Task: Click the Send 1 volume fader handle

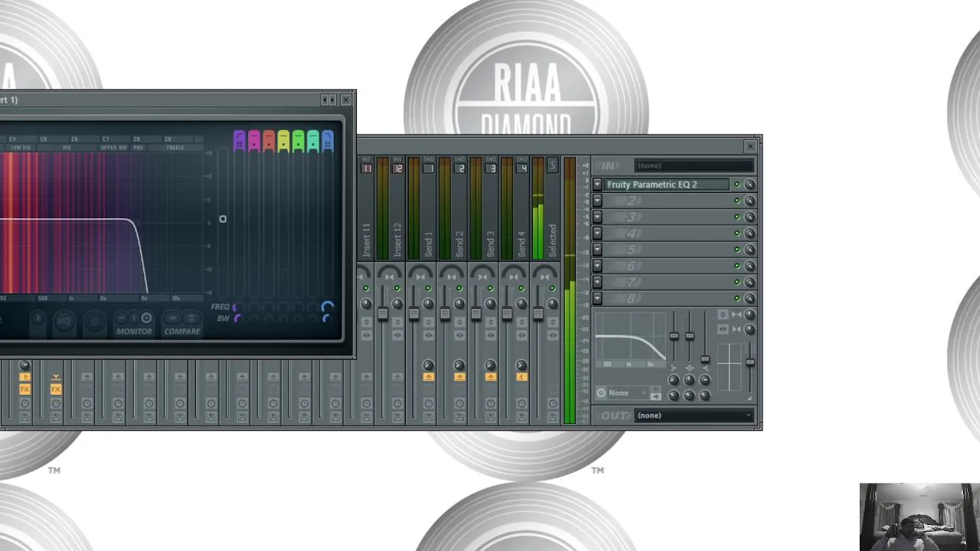Action: 414,314
